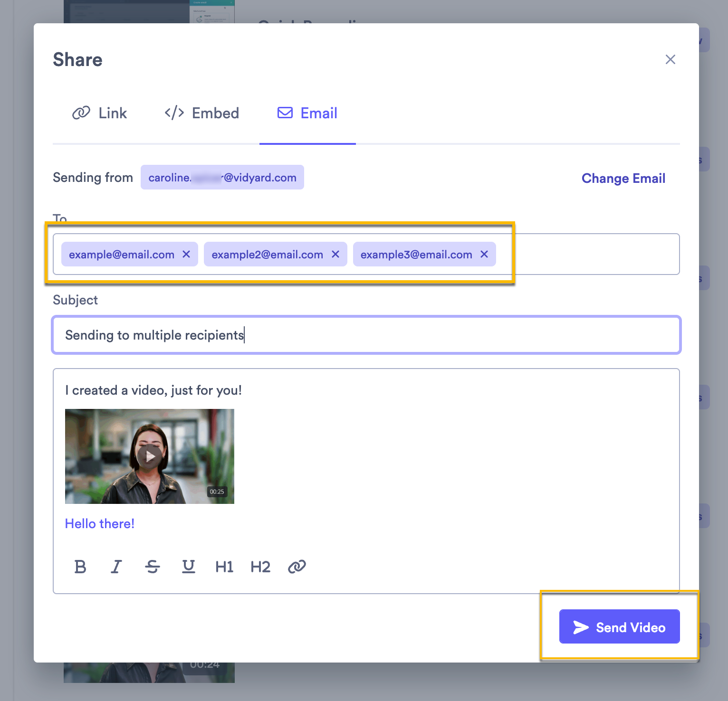Screen dimensions: 728x701
Task: Click message text 'I created a video, just for you!'
Action: click(153, 390)
